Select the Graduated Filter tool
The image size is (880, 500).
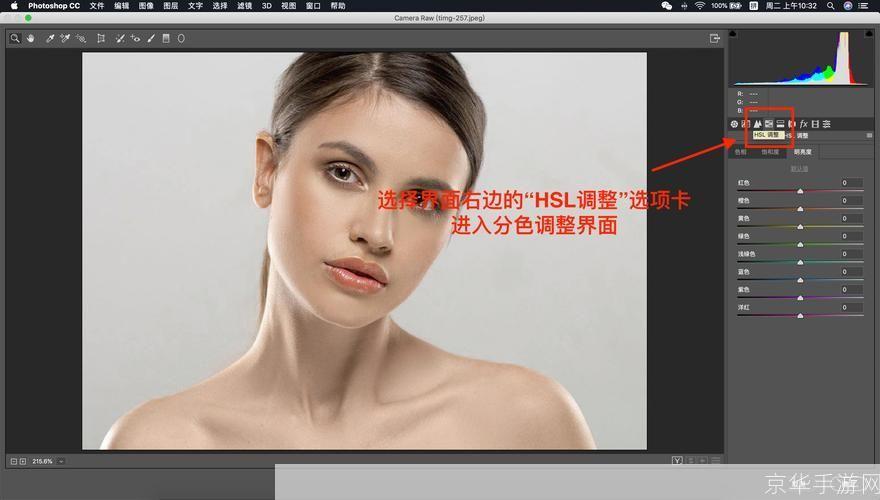166,38
